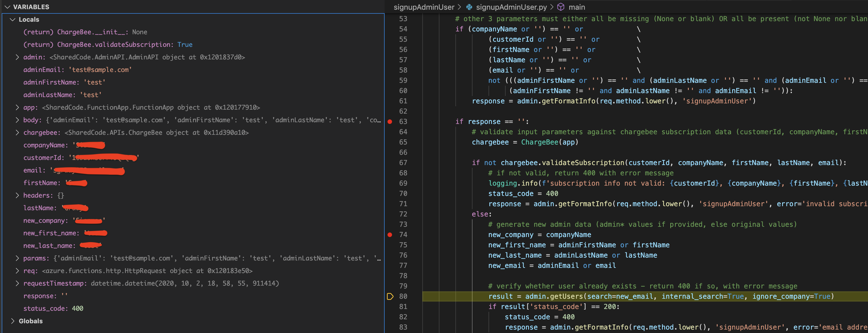Expand the Globals section
Viewport: 868px width, 333px height.
click(x=13, y=321)
